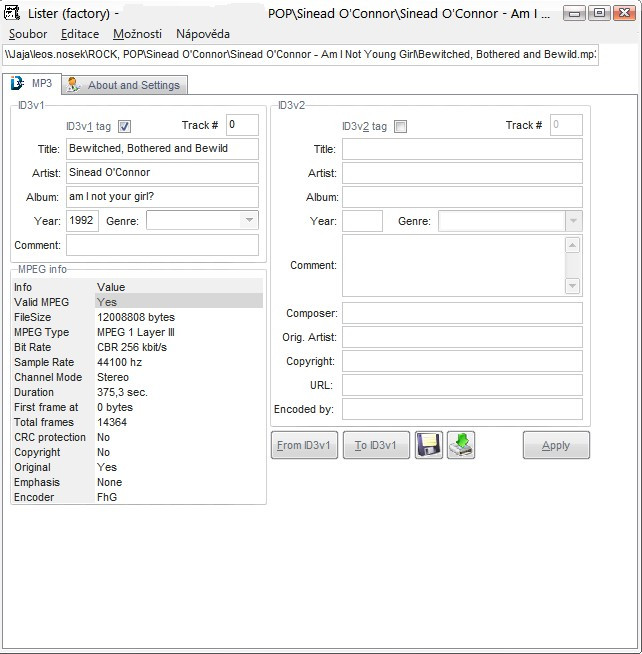The width and height of the screenshot is (642, 654).
Task: Click the ID3v1 Year field showing 1992
Action: click(x=82, y=221)
